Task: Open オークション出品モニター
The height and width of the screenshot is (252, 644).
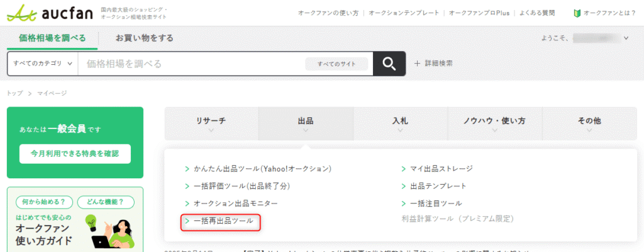Action: tap(235, 203)
